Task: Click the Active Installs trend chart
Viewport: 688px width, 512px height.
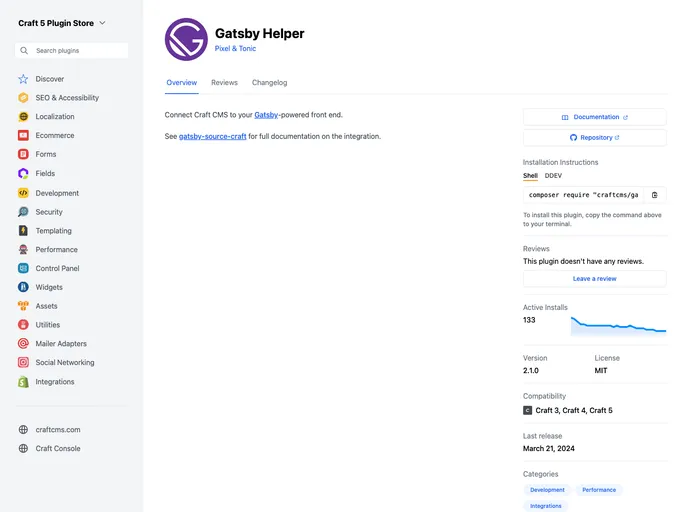Action: (x=618, y=326)
